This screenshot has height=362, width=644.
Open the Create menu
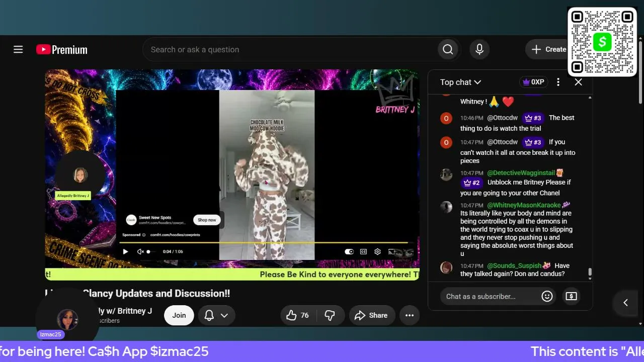click(x=548, y=49)
